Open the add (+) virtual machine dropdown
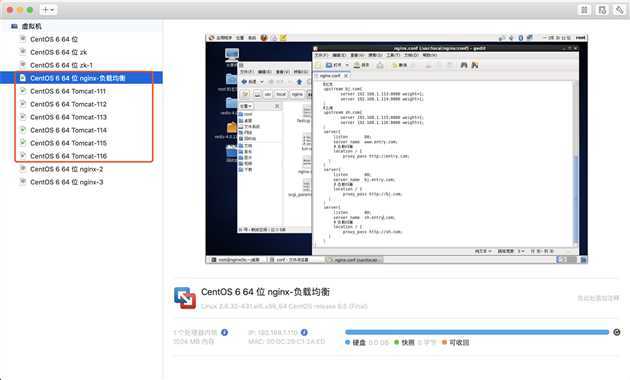 [x=48, y=10]
